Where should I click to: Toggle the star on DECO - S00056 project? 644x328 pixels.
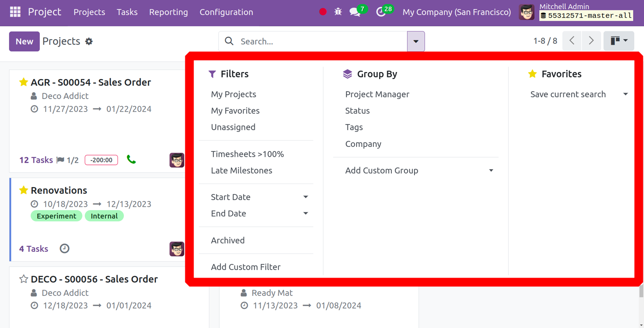[x=24, y=279]
